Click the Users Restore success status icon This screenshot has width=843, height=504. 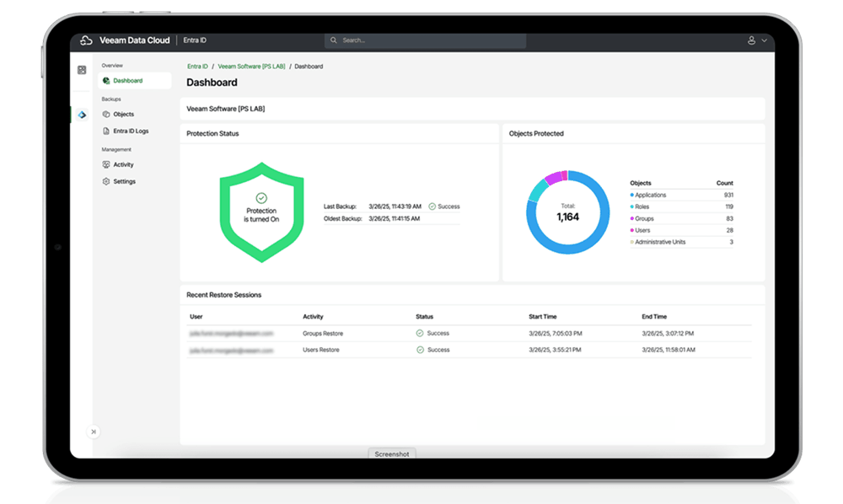pyautogui.click(x=420, y=350)
